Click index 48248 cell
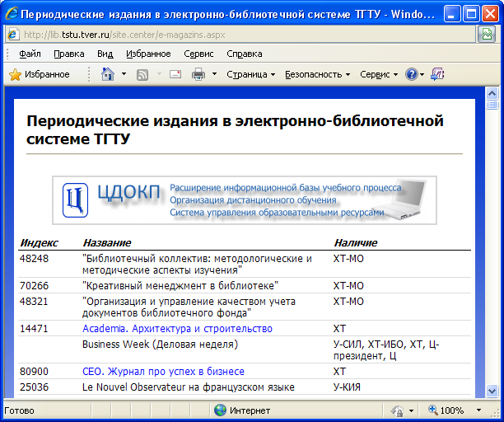Viewport: 504px width, 422px height. tap(34, 259)
